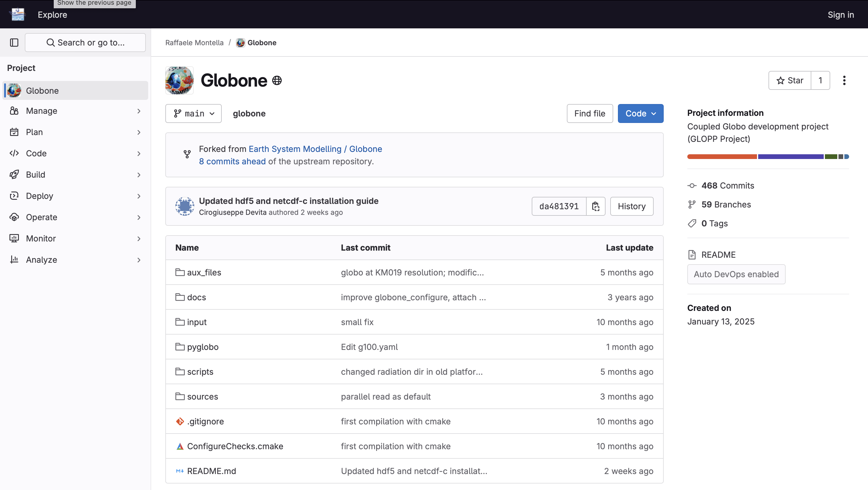Open the 8 commits ahead link
The width and height of the screenshot is (868, 490).
coord(232,162)
